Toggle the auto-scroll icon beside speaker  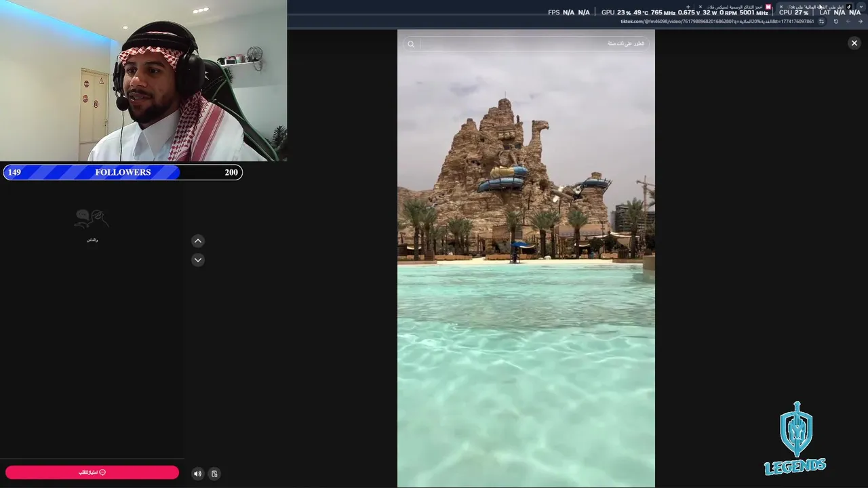pos(214,474)
